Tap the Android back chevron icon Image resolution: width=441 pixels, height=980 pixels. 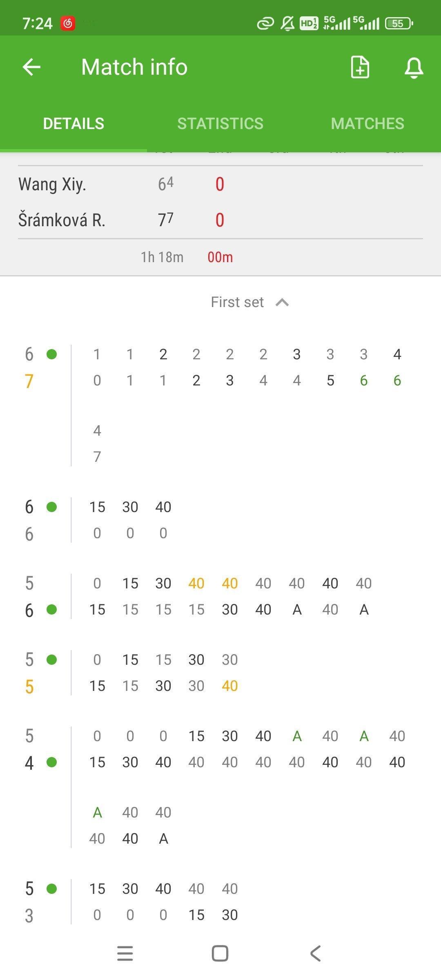tap(315, 953)
